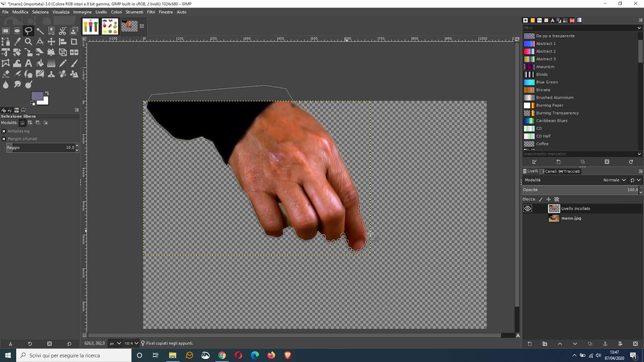Select the Pencil tool

63,63
